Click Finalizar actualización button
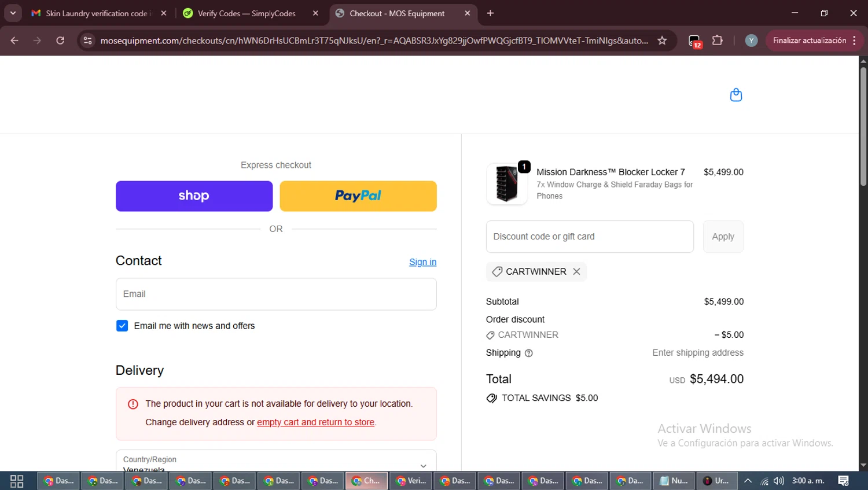Screen dimensions: 868x490 [810, 40]
